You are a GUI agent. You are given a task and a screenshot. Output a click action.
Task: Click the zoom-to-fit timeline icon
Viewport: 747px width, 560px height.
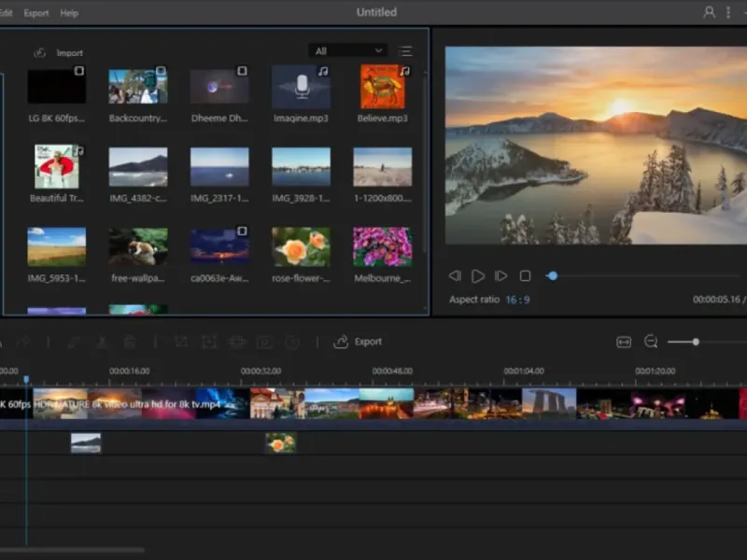click(624, 343)
